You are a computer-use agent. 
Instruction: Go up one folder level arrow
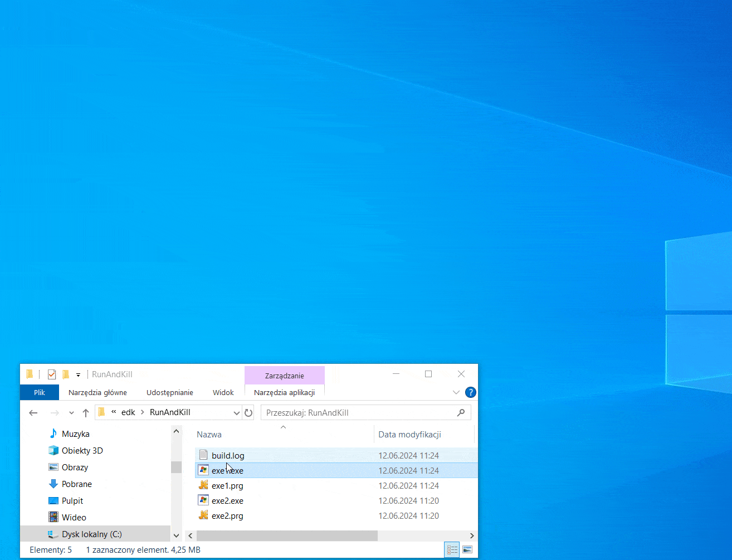click(85, 413)
